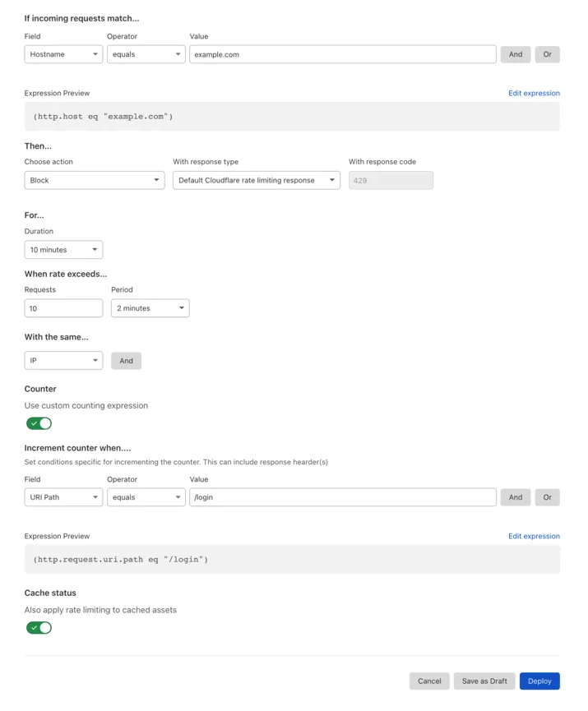Click Edit expression link above uri.path preview
The width and height of the screenshot is (588, 711).
534,536
